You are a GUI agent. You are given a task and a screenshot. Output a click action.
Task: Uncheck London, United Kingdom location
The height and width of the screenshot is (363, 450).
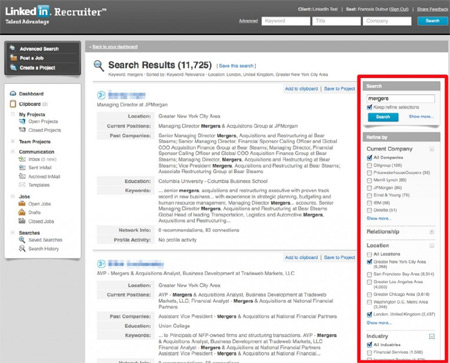tap(369, 314)
